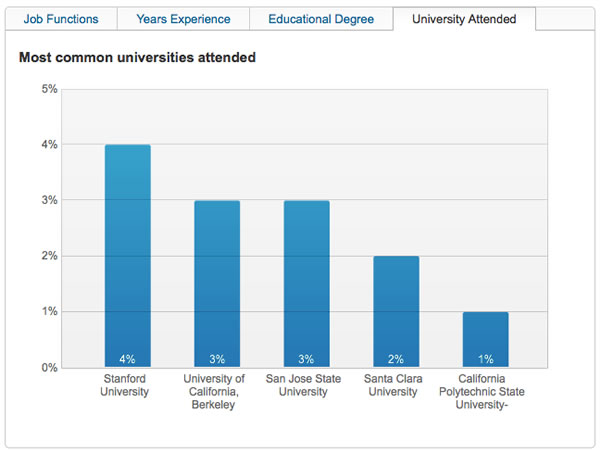Click the Santa Clara University axis label

pyautogui.click(x=393, y=386)
